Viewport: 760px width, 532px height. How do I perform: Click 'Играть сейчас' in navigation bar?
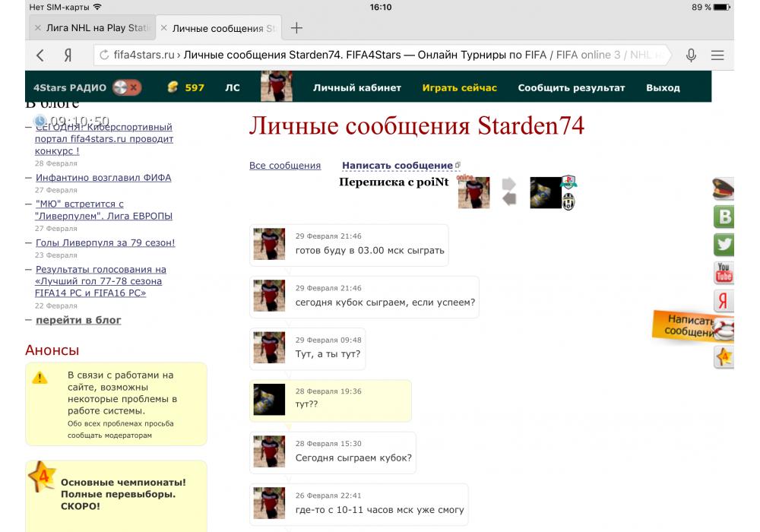coord(459,87)
